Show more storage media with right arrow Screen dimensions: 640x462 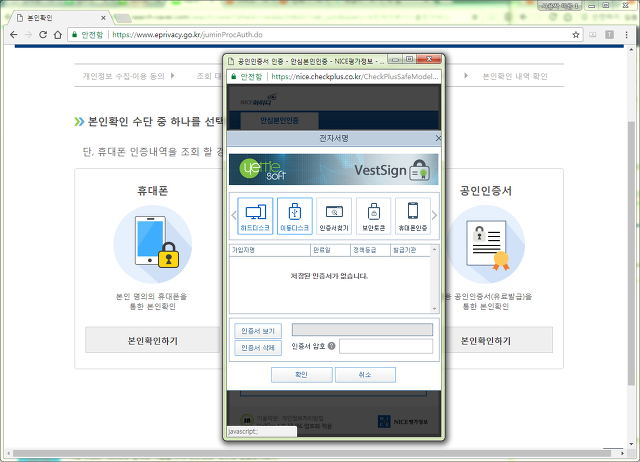[434, 215]
